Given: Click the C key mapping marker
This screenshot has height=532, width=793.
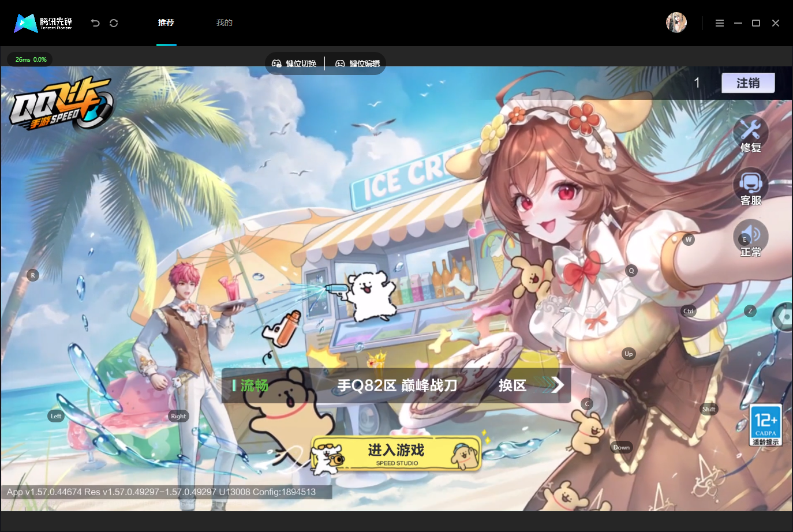Looking at the screenshot, I should (587, 404).
